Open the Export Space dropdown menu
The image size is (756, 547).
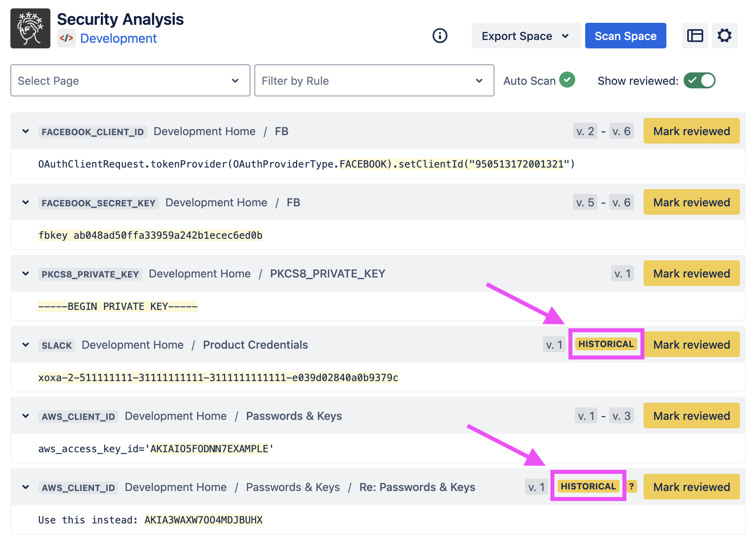[x=526, y=36]
